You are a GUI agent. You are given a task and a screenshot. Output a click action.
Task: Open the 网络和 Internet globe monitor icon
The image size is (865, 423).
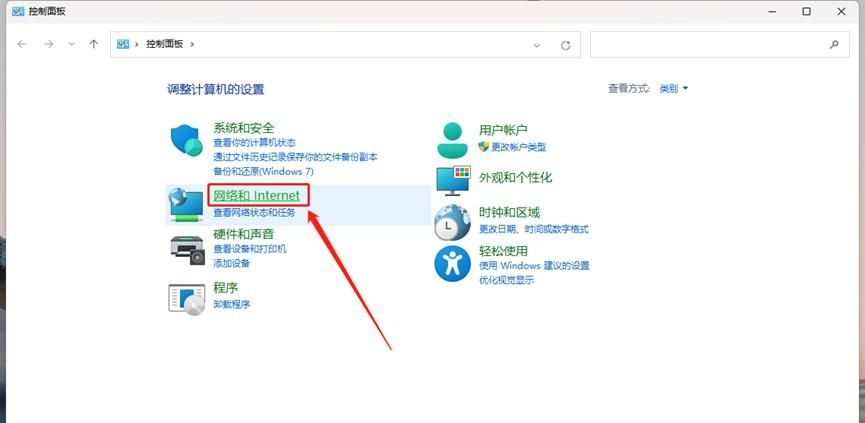pyautogui.click(x=186, y=205)
